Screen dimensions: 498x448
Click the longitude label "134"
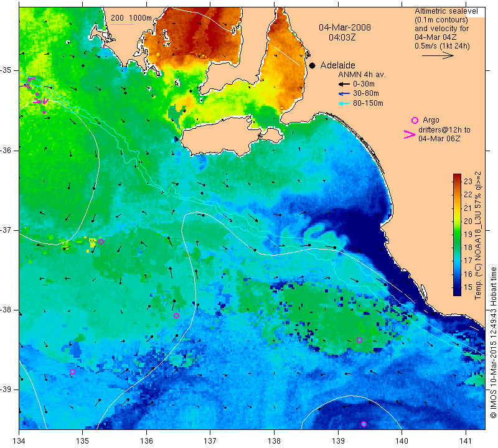pos(19,441)
